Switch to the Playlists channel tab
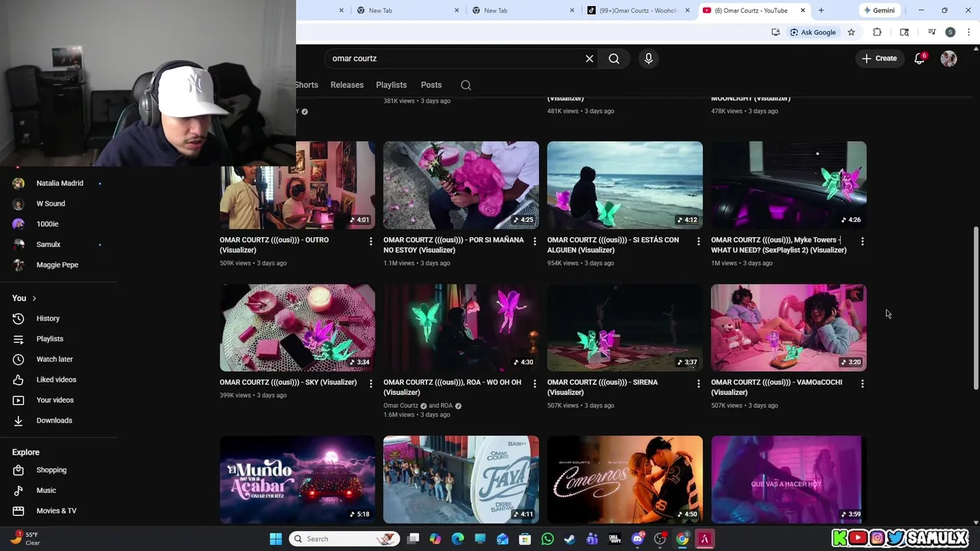This screenshot has width=980, height=551. pyautogui.click(x=391, y=85)
